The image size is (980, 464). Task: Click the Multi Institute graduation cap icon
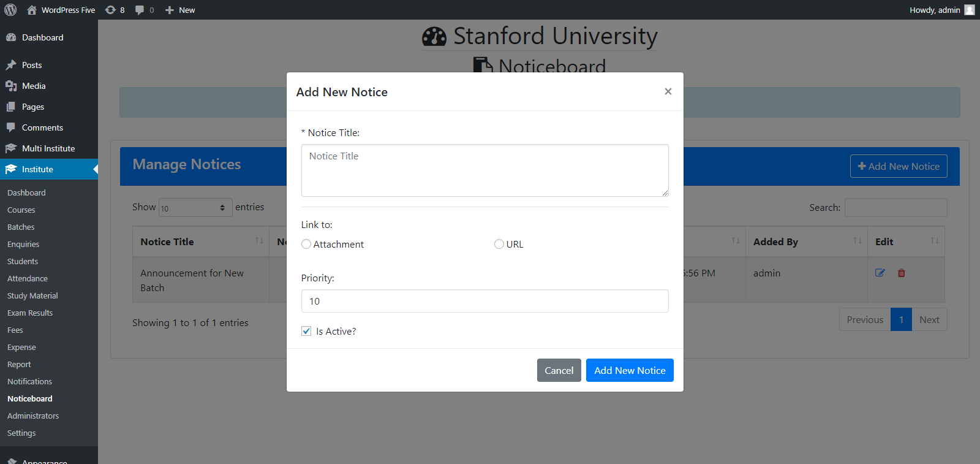11,148
